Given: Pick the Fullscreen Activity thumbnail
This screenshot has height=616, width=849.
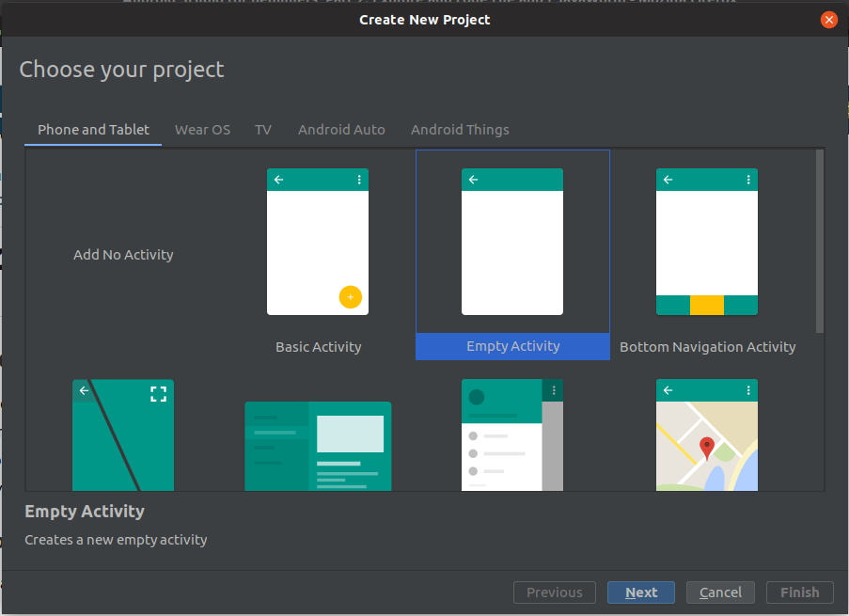Looking at the screenshot, I should 123,435.
